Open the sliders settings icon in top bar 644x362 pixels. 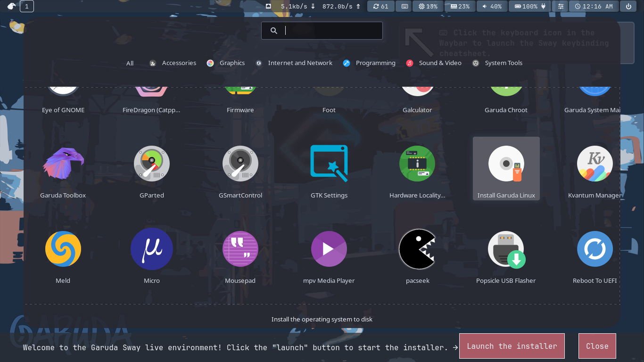click(x=561, y=6)
